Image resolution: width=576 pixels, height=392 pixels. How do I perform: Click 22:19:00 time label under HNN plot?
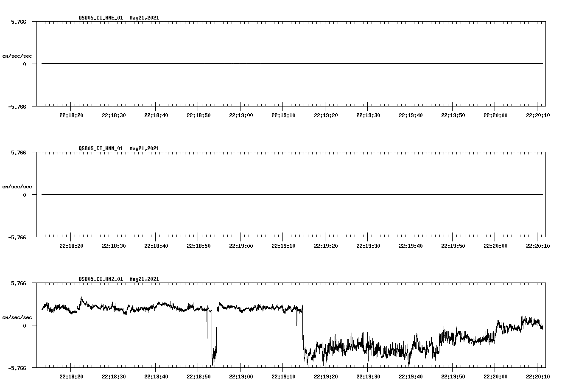(x=241, y=246)
